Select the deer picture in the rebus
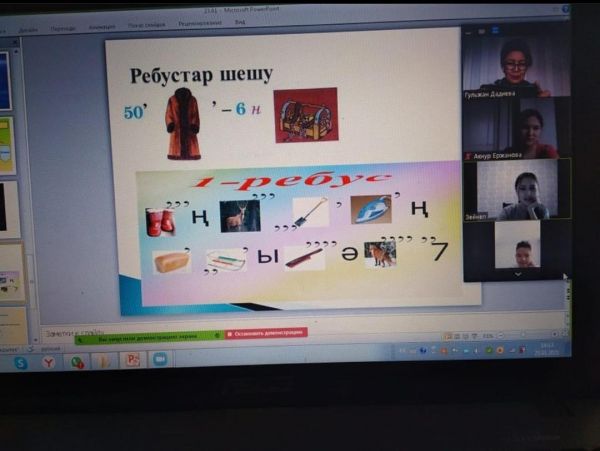 [239, 215]
